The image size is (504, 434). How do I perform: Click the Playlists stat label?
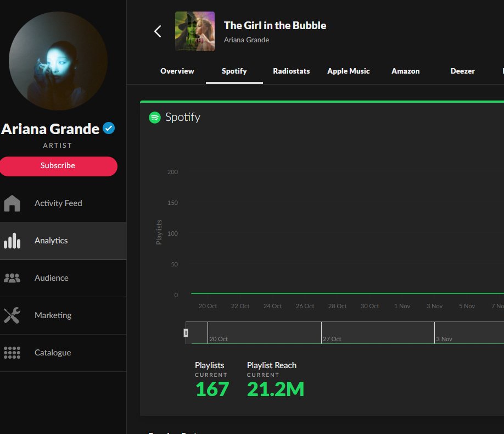point(210,365)
